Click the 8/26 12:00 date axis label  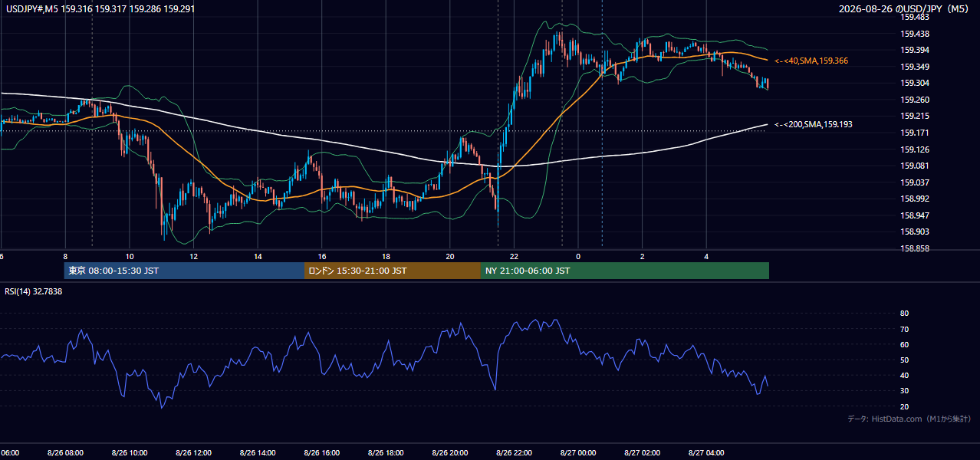click(193, 452)
